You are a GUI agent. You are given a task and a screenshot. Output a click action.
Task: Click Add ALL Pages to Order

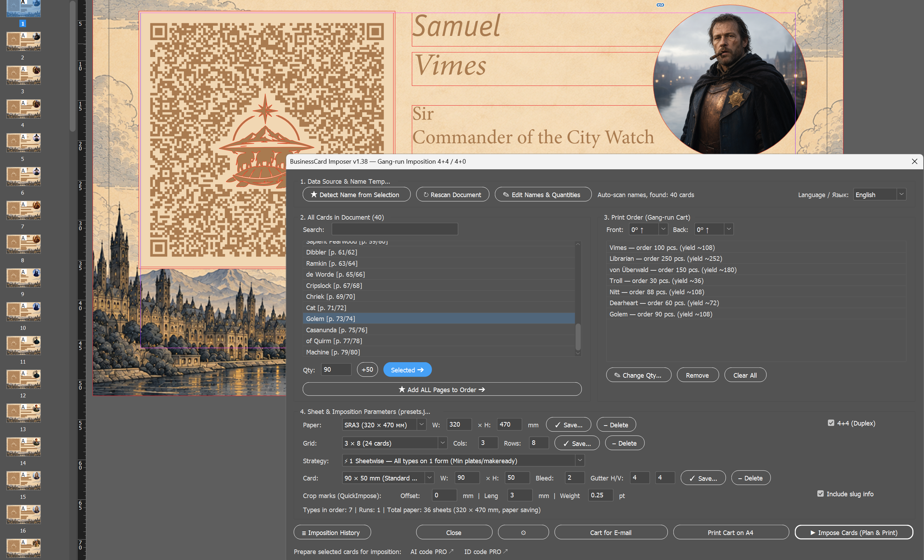click(x=442, y=389)
